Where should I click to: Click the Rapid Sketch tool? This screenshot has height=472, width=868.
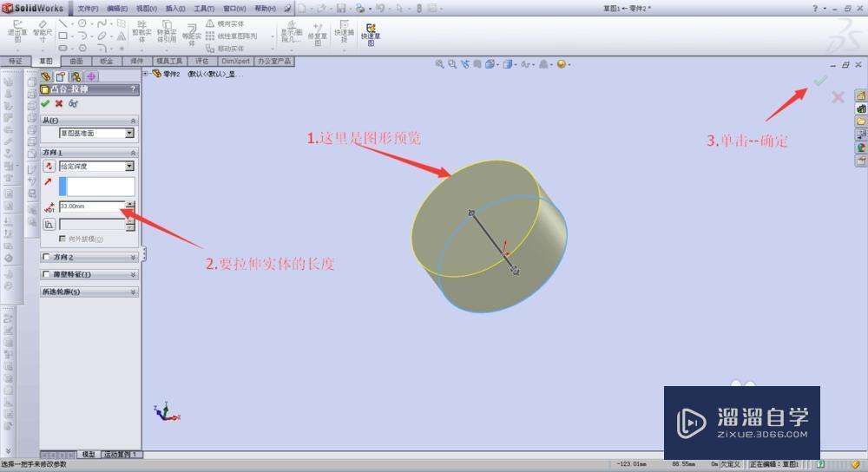pos(371,35)
